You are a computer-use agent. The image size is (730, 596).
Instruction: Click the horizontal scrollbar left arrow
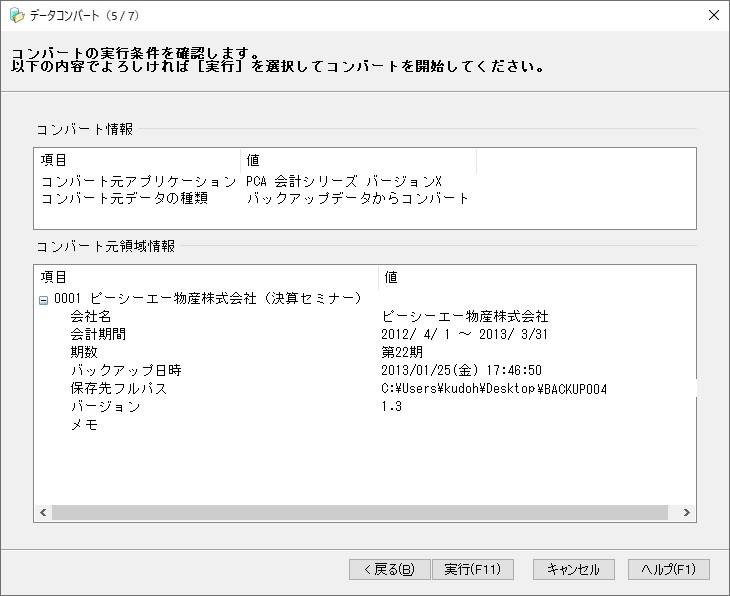(43, 512)
